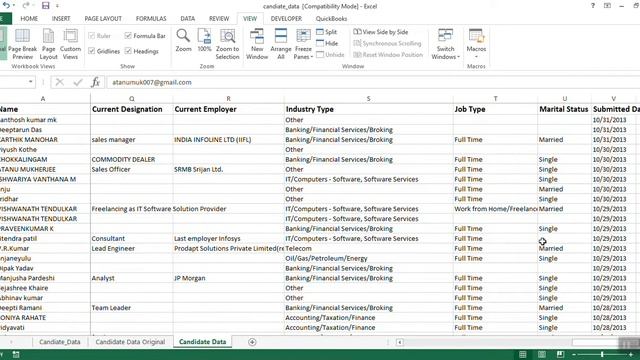Open a New Window
Screen dimensions: 640x360
coord(257,44)
